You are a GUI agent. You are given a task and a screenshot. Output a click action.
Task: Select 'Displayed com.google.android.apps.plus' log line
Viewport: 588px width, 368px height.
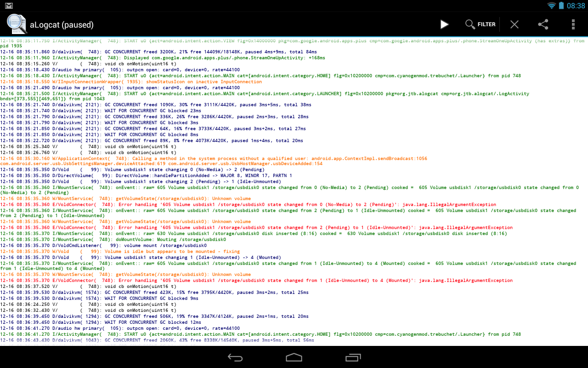[163, 58]
